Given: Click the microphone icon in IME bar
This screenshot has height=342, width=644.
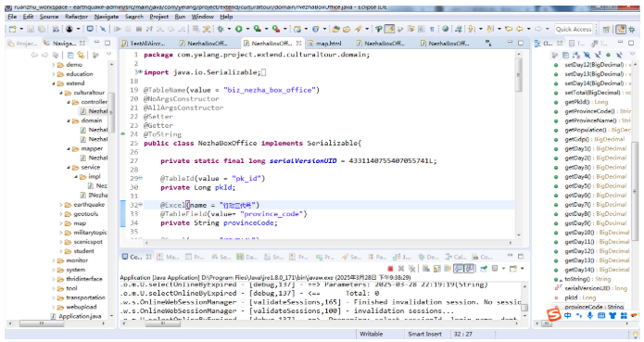Looking at the screenshot, I should coord(589,315).
